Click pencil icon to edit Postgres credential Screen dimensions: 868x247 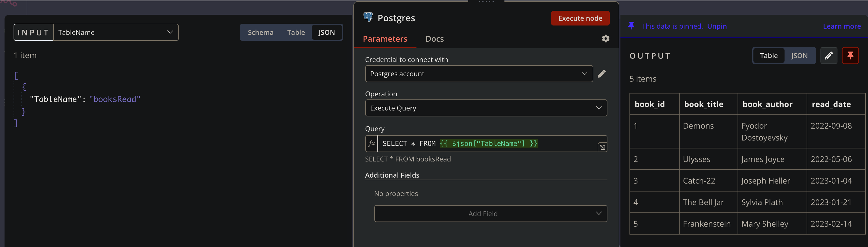pos(602,74)
